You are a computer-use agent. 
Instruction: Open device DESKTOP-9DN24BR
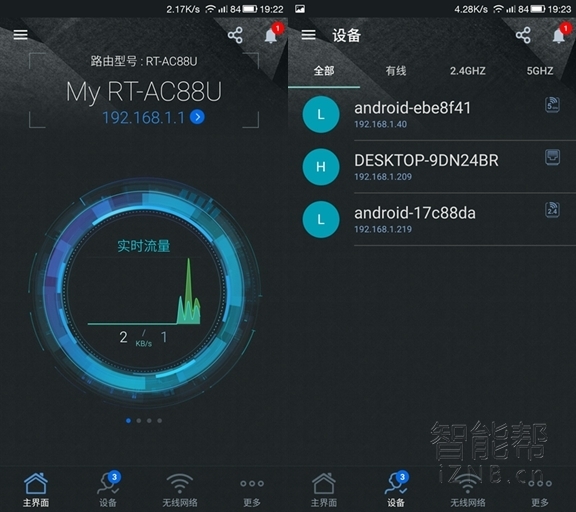click(x=432, y=167)
